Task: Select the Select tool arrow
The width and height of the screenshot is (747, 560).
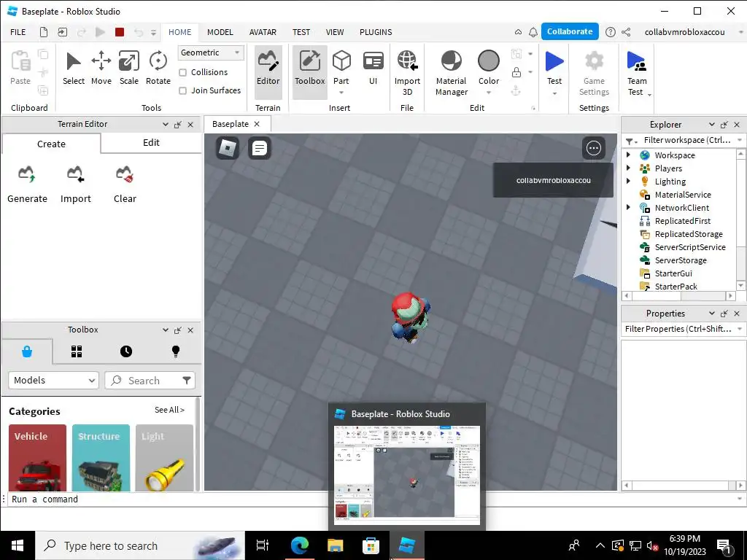Action: click(x=74, y=69)
